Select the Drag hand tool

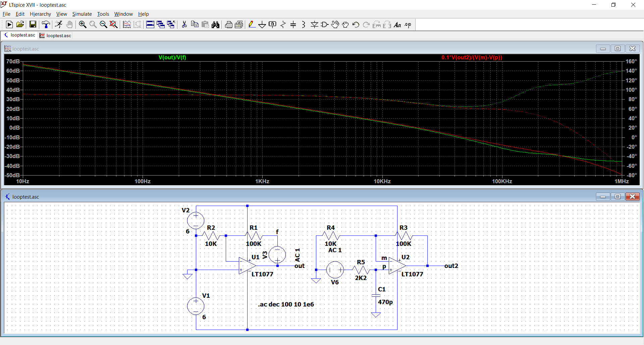tap(345, 24)
